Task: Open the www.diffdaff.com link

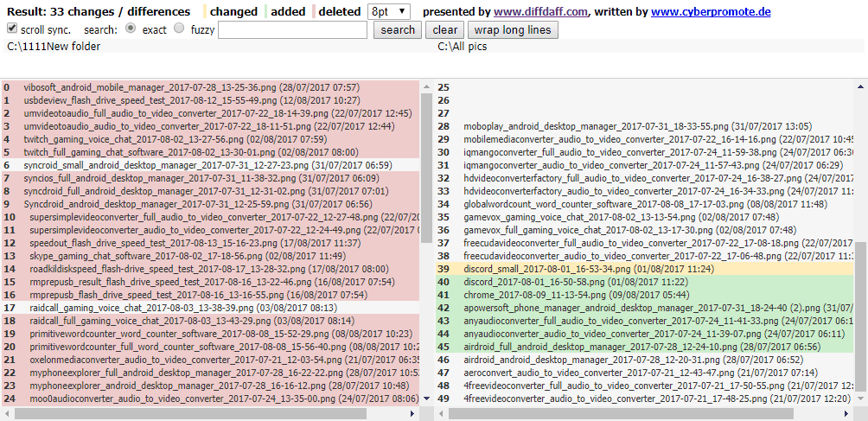Action: (x=541, y=11)
